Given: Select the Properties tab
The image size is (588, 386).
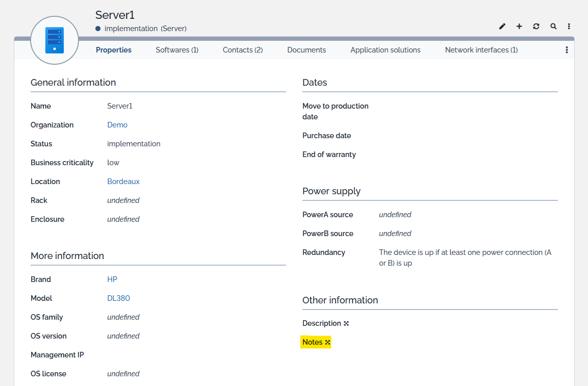Looking at the screenshot, I should [x=114, y=50].
